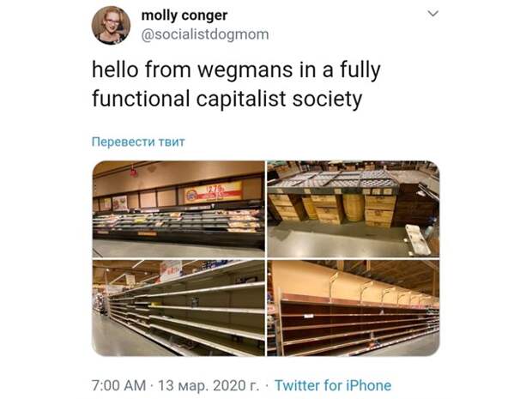The image size is (532, 399).
Task: Open the empty brown shelves photo
Action: 354,308
